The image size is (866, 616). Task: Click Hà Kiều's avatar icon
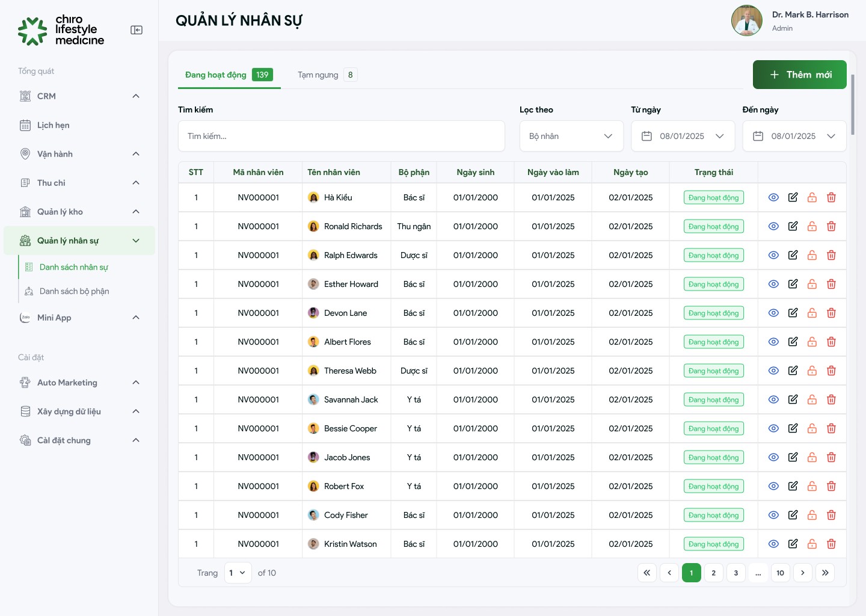point(313,197)
